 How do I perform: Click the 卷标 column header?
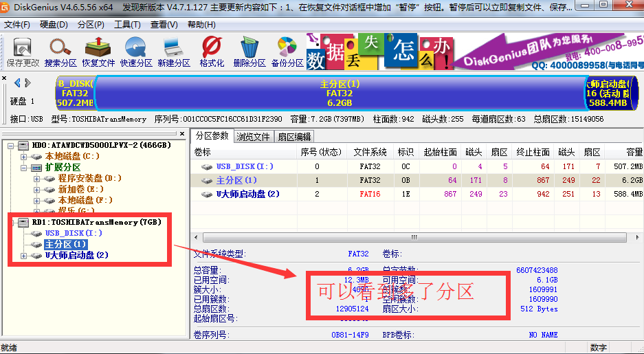pos(244,153)
